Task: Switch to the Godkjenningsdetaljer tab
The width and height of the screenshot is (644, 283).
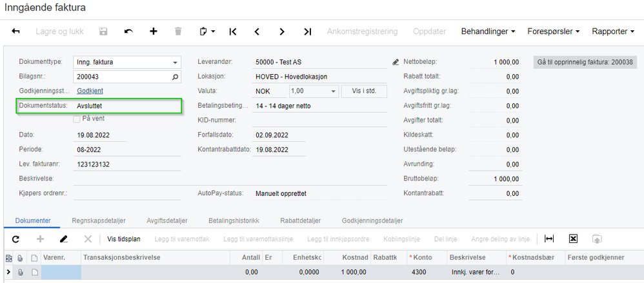Action: (x=372, y=220)
